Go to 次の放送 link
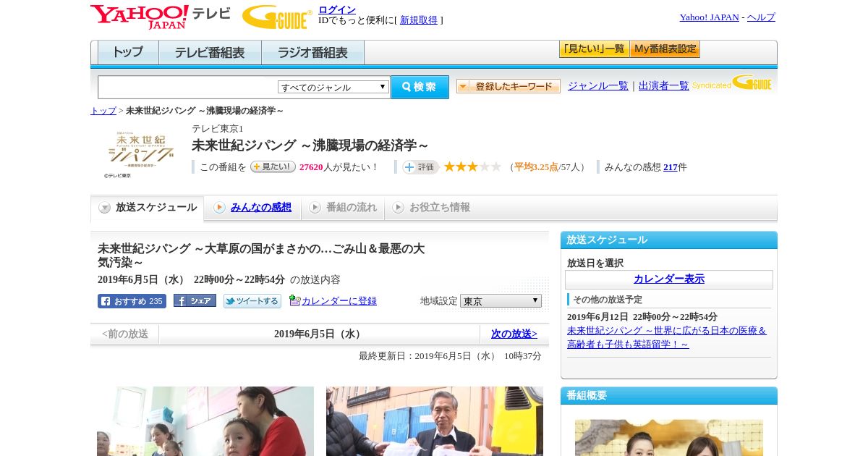Image resolution: width=868 pixels, height=456 pixels. 514,334
